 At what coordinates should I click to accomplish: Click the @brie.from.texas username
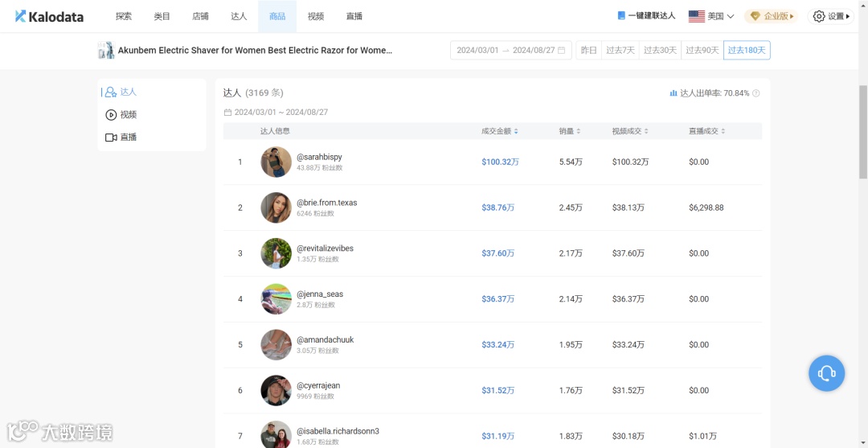(327, 203)
